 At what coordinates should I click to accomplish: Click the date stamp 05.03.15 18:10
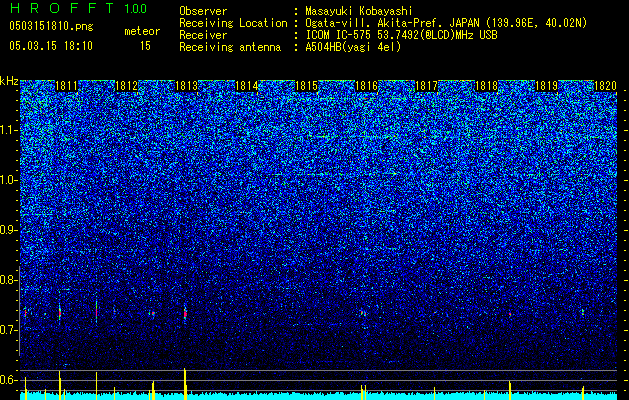tap(51, 46)
